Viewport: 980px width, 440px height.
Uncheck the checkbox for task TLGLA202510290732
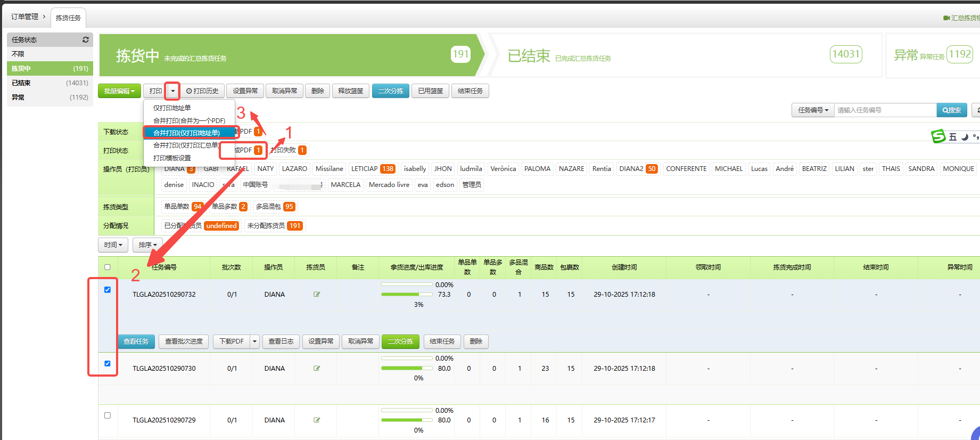108,290
